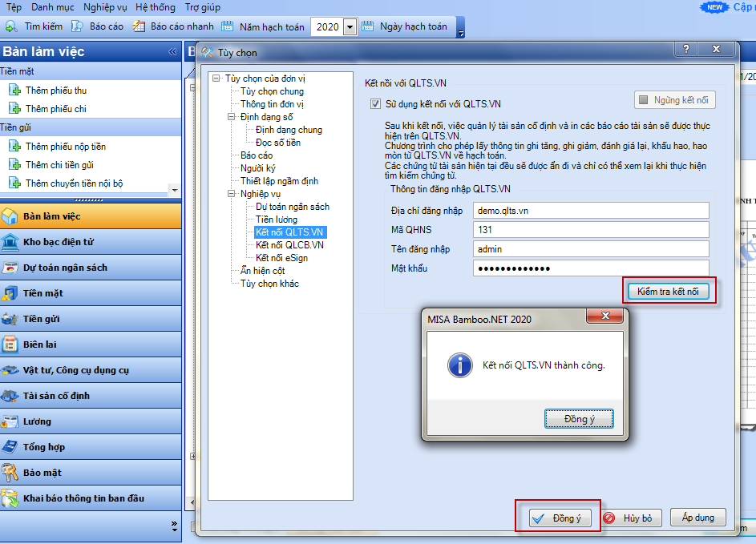756x544 pixels.
Task: Collapse the Định dạng số tree node
Action: pyautogui.click(x=232, y=117)
